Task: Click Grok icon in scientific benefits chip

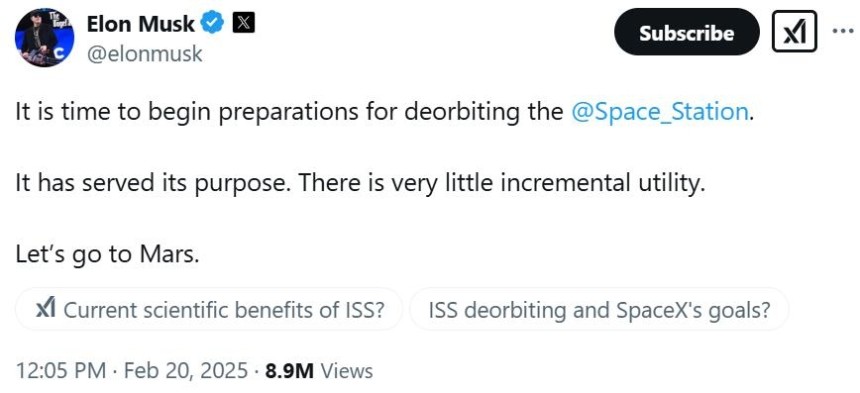Action: pyautogui.click(x=45, y=310)
